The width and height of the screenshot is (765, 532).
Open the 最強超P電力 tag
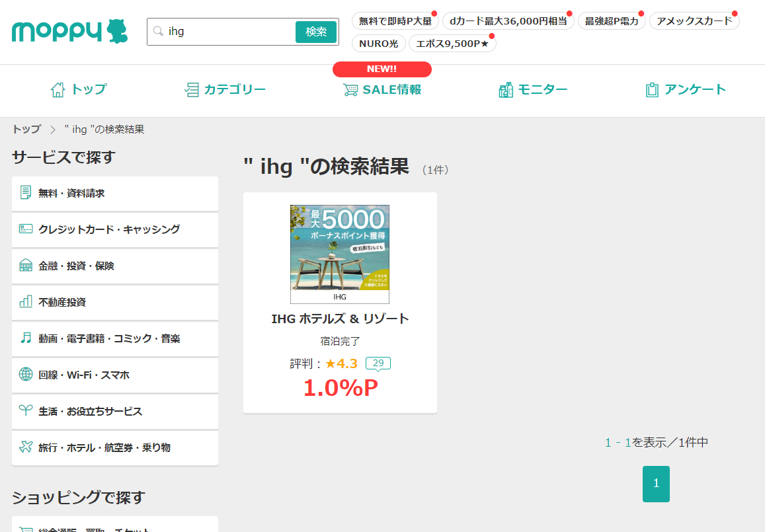click(612, 21)
